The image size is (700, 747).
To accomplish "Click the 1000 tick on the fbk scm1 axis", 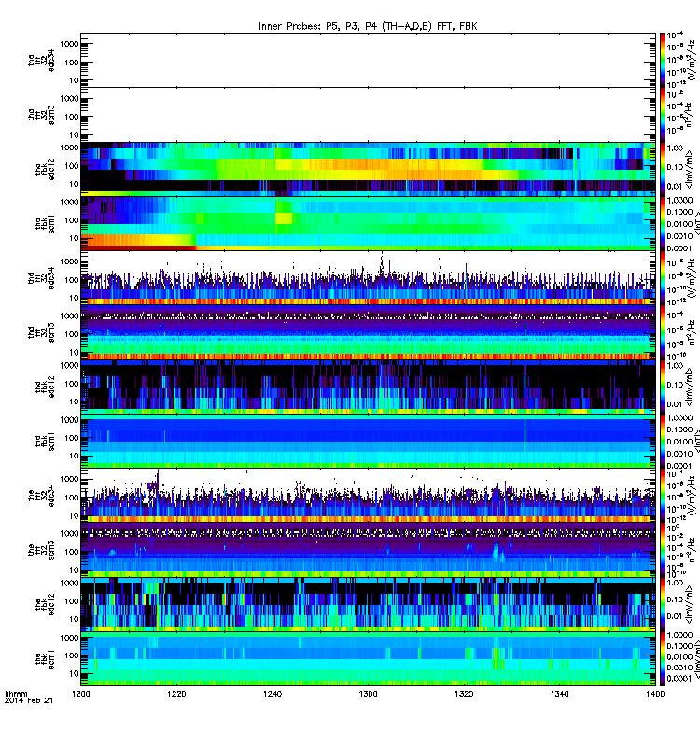I will (69, 638).
